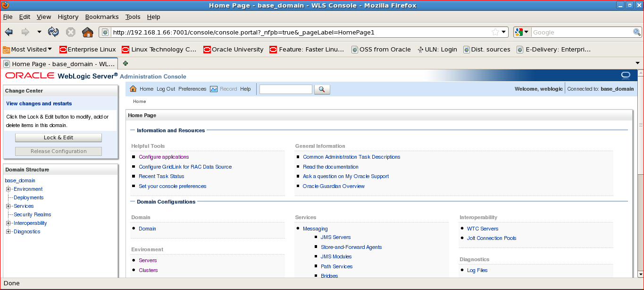Click the URL address field
This screenshot has width=644, height=290.
click(x=301, y=32)
